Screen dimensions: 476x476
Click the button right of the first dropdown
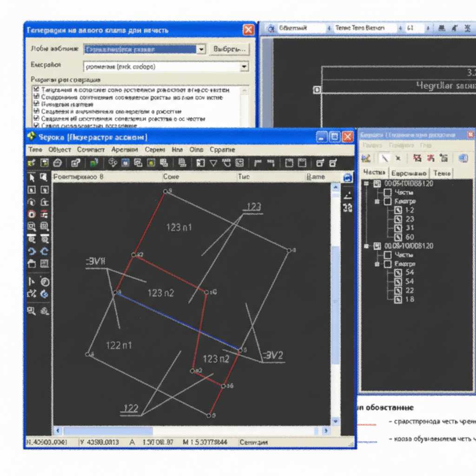pyautogui.click(x=229, y=49)
